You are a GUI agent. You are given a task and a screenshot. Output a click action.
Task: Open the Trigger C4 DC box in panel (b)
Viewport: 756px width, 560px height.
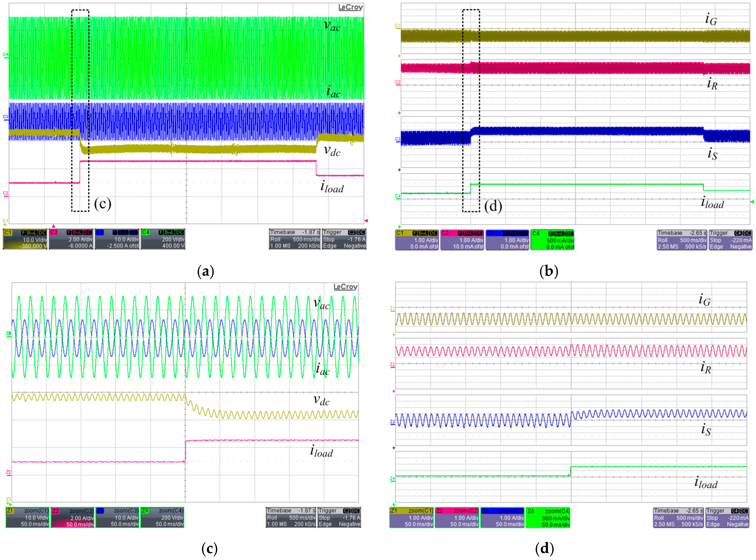730,240
